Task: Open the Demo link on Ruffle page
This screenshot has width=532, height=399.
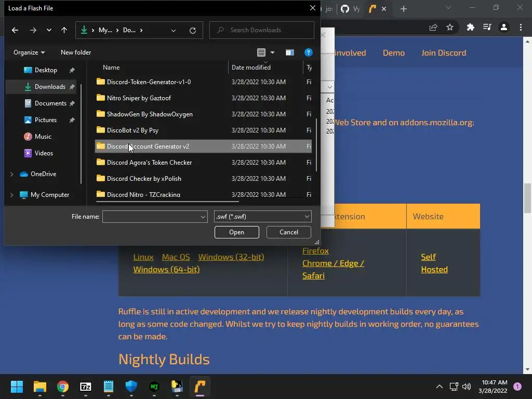Action: (x=394, y=53)
